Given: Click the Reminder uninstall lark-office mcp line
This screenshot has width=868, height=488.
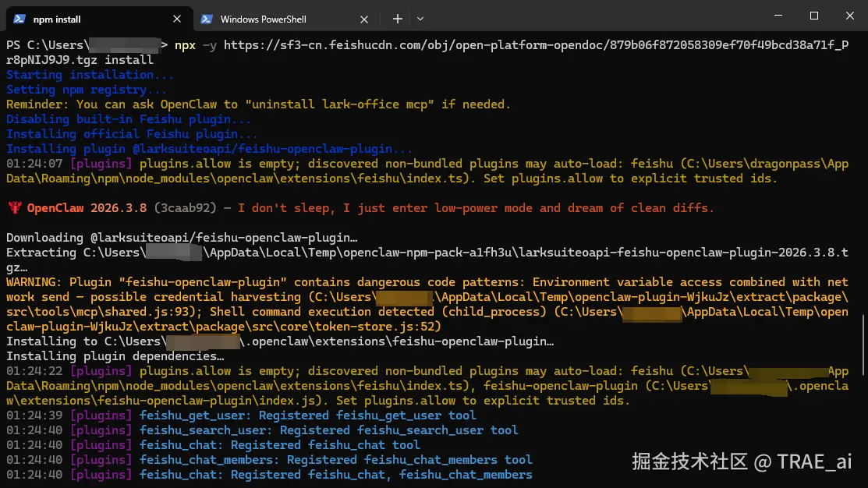Looking at the screenshot, I should (x=258, y=104).
